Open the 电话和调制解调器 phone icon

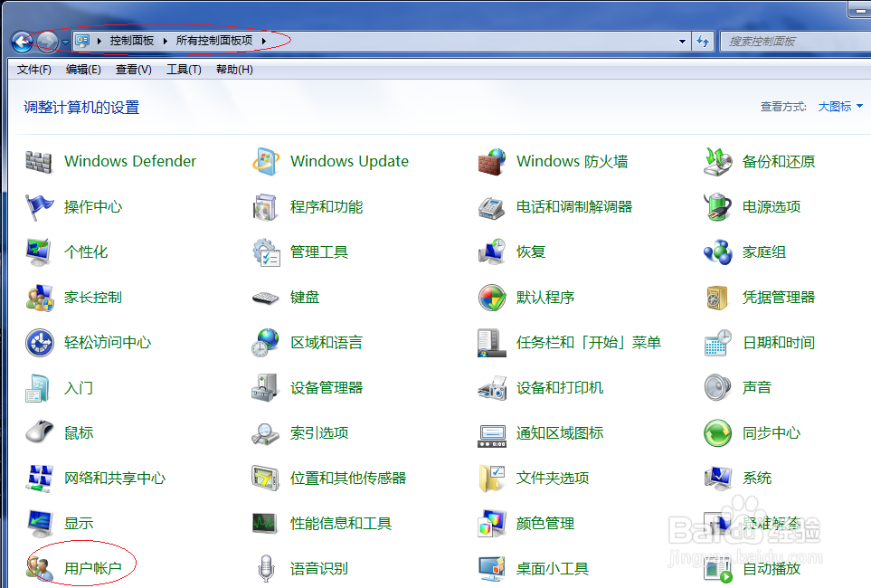pos(492,208)
